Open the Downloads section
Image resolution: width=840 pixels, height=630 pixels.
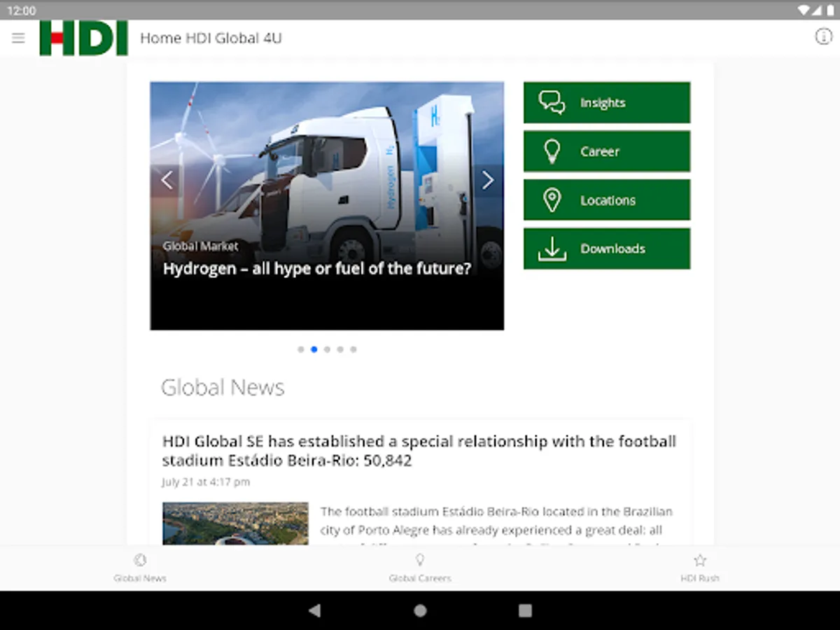(607, 248)
